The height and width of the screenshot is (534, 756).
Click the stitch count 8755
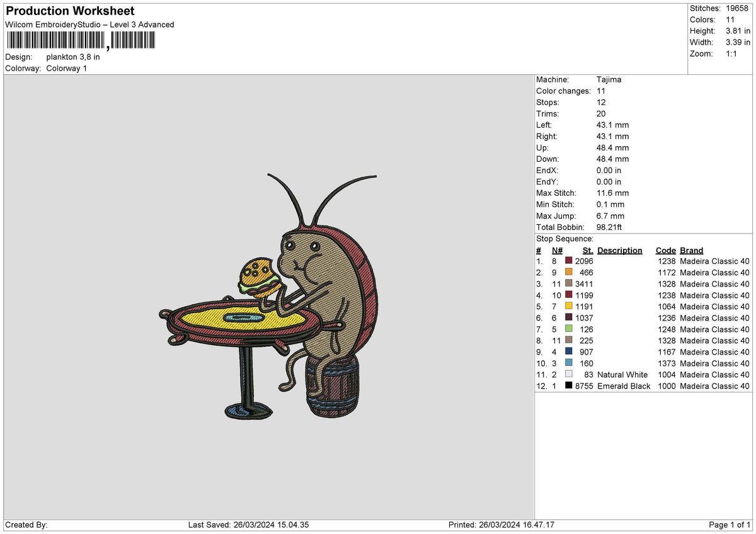[584, 385]
